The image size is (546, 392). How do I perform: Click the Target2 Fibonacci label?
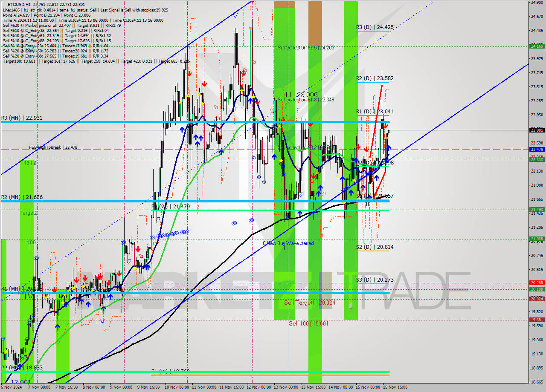pos(29,213)
